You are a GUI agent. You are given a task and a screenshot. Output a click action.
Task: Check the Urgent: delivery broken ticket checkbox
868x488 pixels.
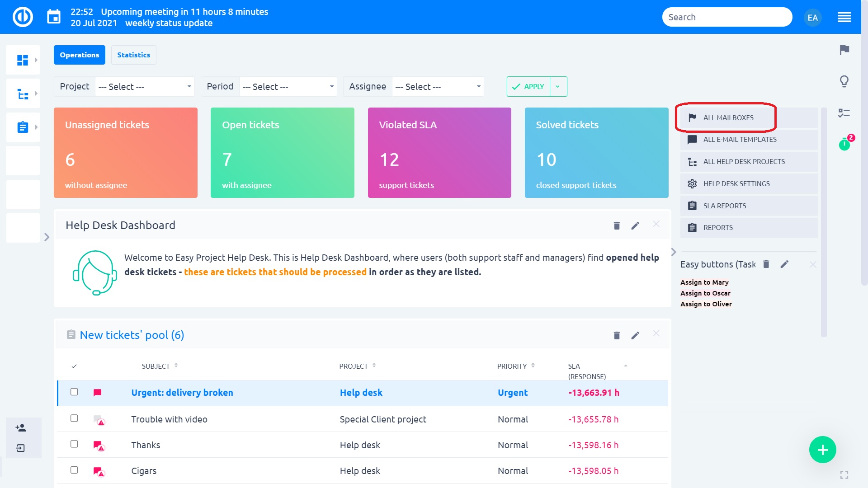[74, 392]
